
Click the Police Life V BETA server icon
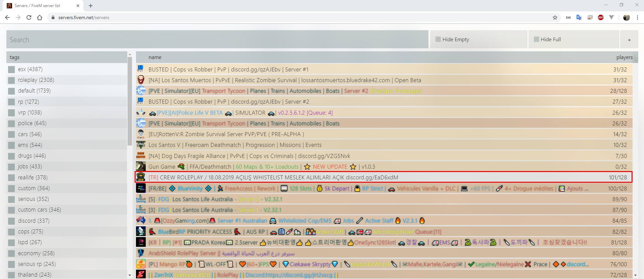pos(141,112)
